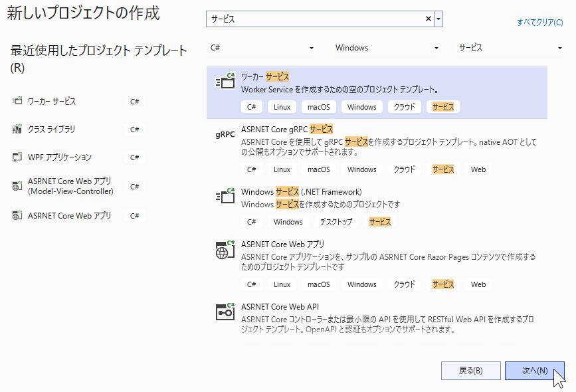The width and height of the screenshot is (576, 392).
Task: Click the ワーカー サービス icon in recent templates
Action: point(17,101)
